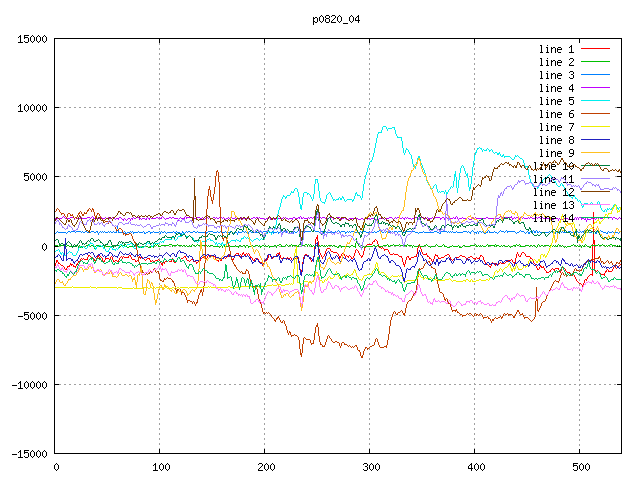Click the cyan curve's highest peak near 320
640x480 pixels.
click(x=384, y=127)
